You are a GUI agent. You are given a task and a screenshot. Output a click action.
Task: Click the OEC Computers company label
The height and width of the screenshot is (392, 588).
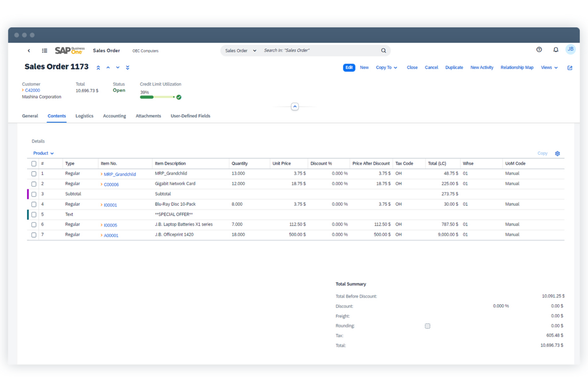pyautogui.click(x=145, y=51)
